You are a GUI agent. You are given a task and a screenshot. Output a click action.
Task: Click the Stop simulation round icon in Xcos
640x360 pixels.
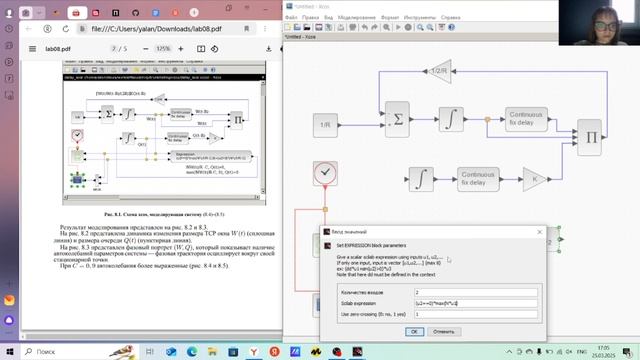pos(408,27)
